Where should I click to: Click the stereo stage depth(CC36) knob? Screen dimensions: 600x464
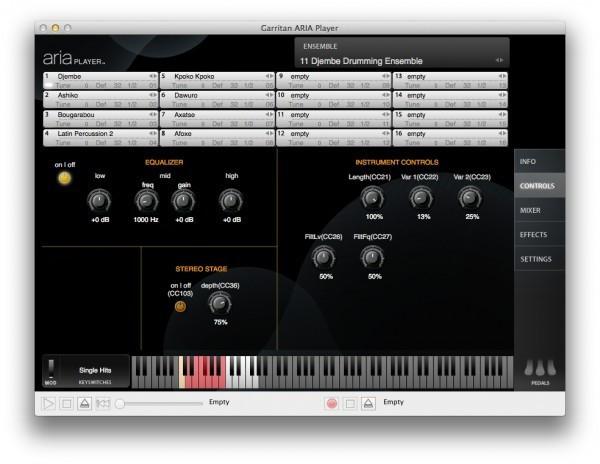[x=220, y=304]
